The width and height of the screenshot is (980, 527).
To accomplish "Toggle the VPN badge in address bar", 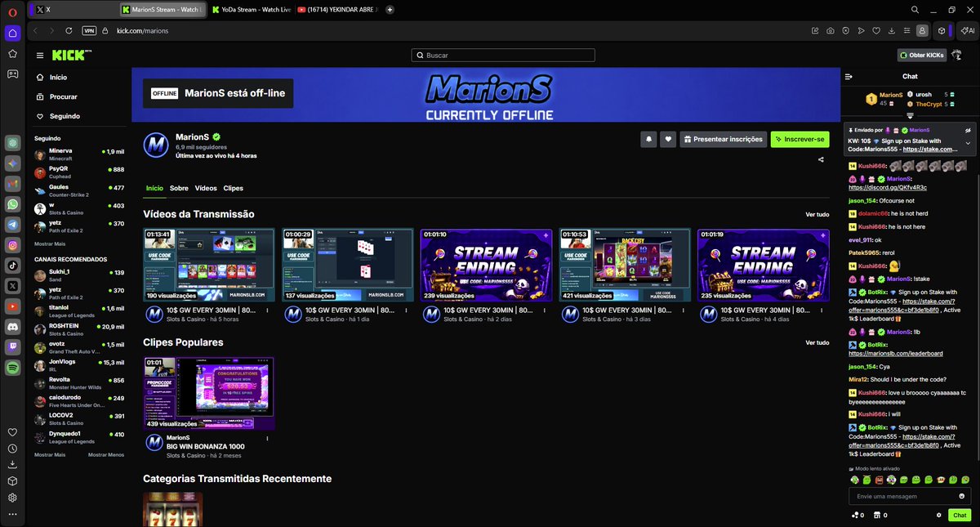I will coord(89,30).
